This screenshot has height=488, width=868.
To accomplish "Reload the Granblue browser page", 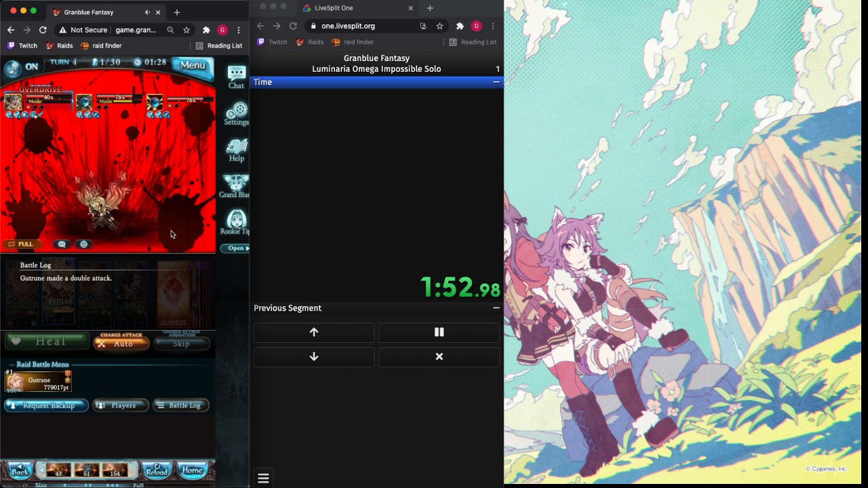I will [43, 30].
